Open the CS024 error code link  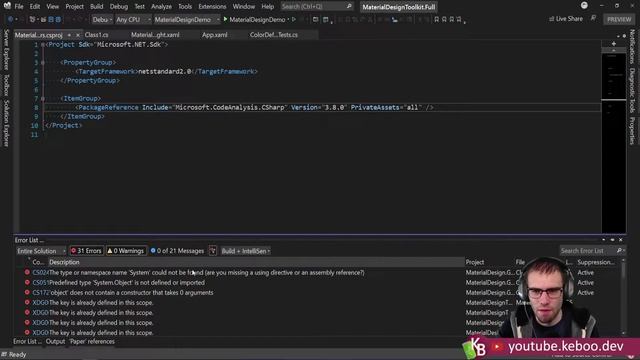click(x=40, y=272)
